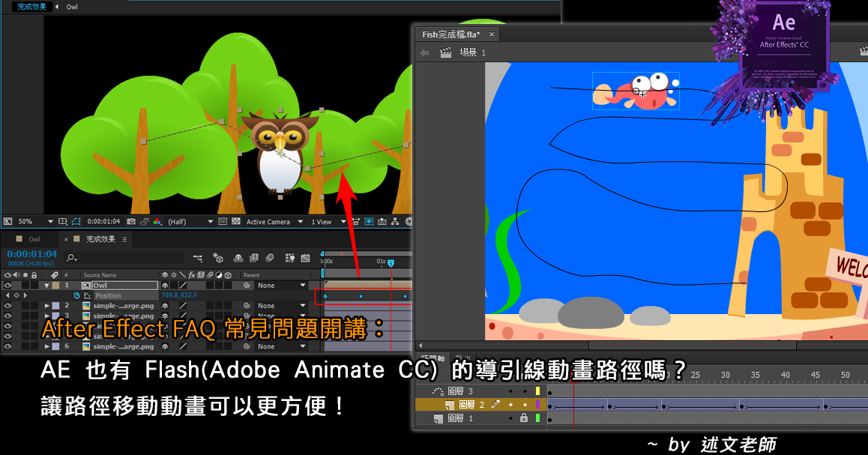Click the Composition Mini-Flowchart icon
Image resolution: width=868 pixels, height=455 pixels.
[x=198, y=257]
